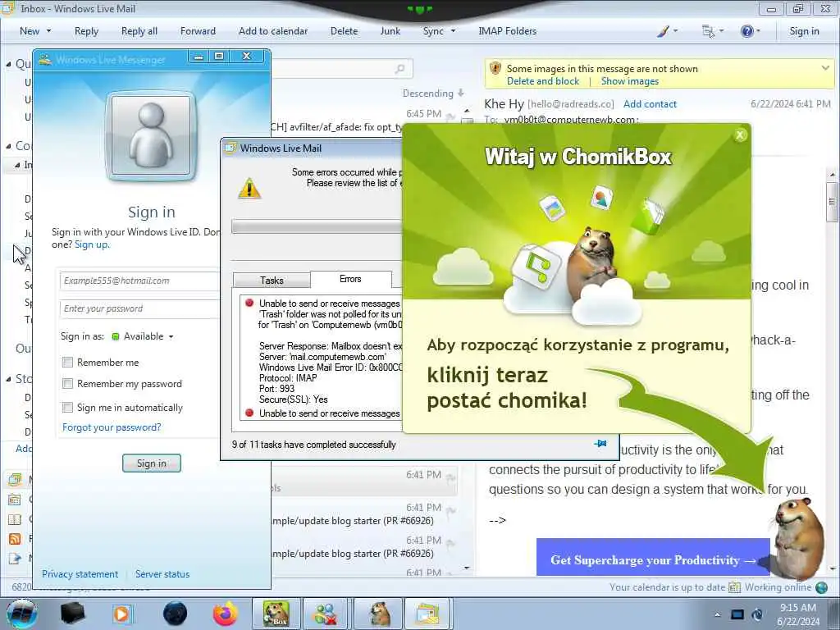Image resolution: width=840 pixels, height=630 pixels.
Task: Enable Remember my password checkbox
Action: [x=67, y=384]
